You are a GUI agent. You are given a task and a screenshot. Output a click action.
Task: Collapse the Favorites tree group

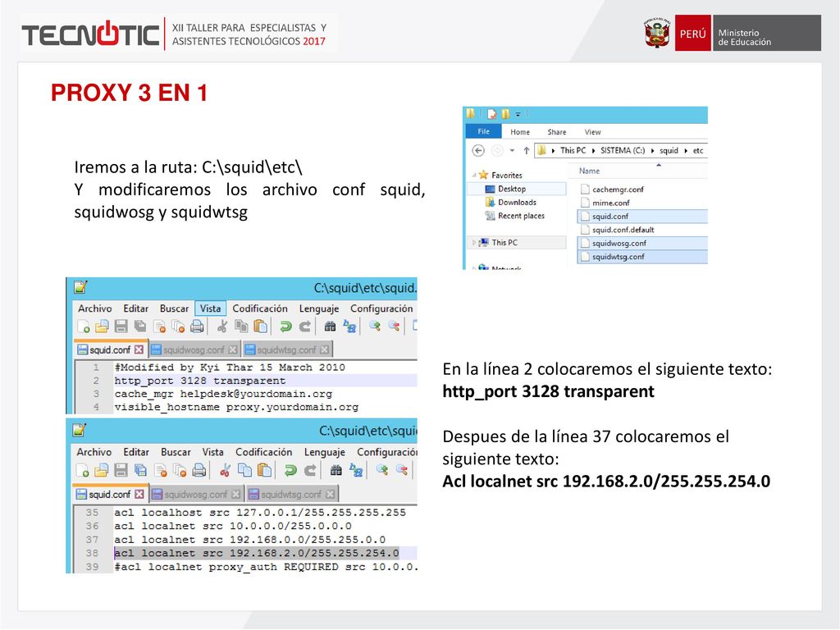[474, 176]
